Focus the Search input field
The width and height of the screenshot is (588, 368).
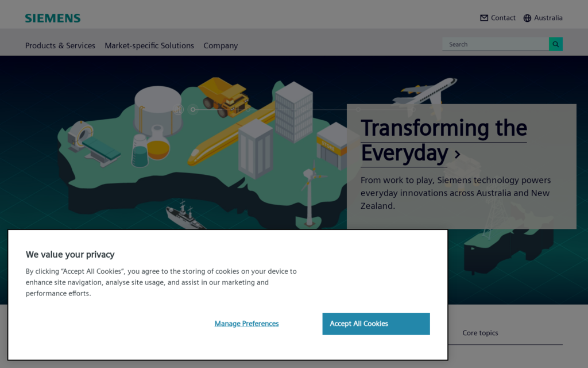(x=495, y=44)
